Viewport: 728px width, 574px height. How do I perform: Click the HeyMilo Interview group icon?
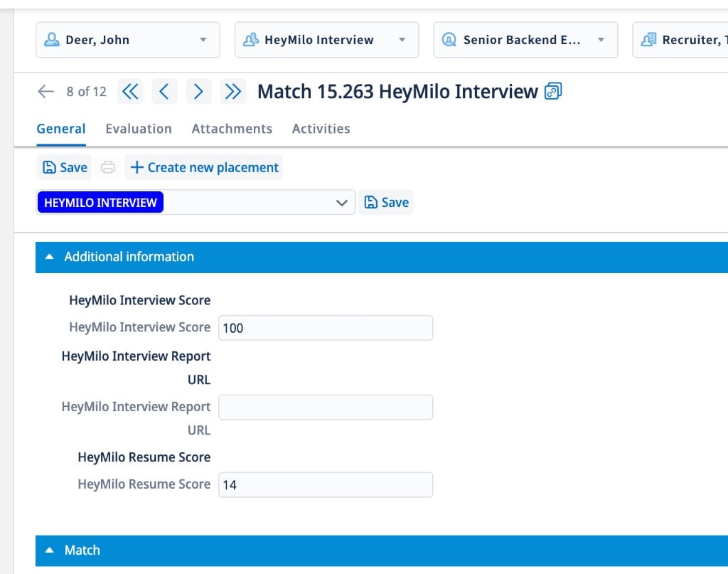[x=251, y=39]
